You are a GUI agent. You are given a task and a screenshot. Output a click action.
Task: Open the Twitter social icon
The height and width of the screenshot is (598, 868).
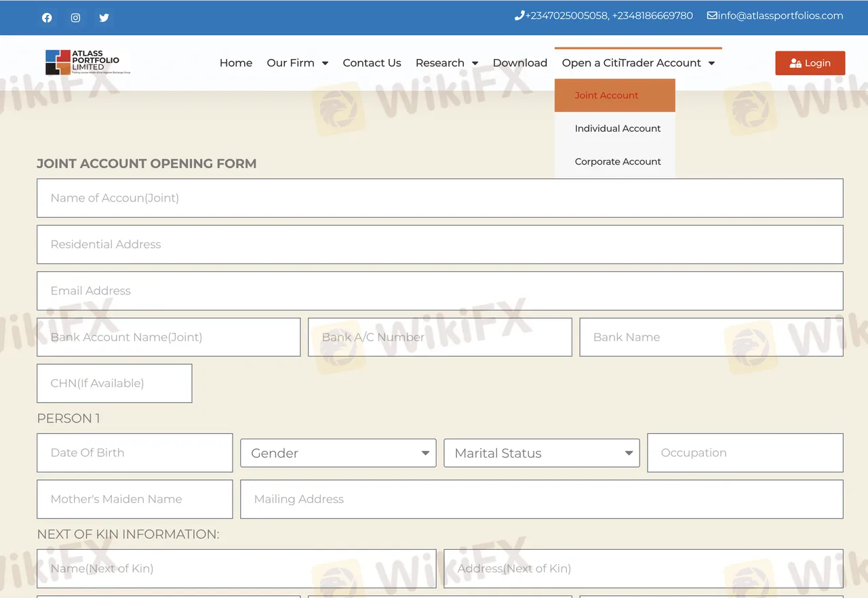(104, 18)
